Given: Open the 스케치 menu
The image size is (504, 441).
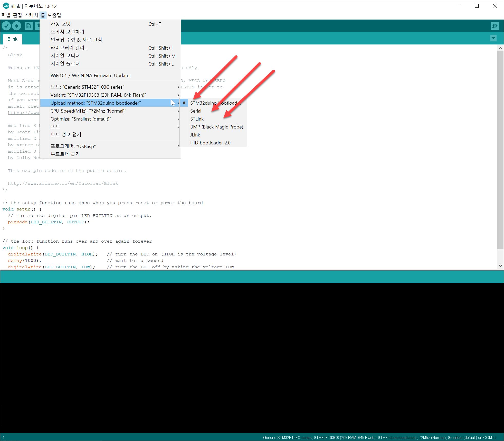Looking at the screenshot, I should [x=31, y=15].
